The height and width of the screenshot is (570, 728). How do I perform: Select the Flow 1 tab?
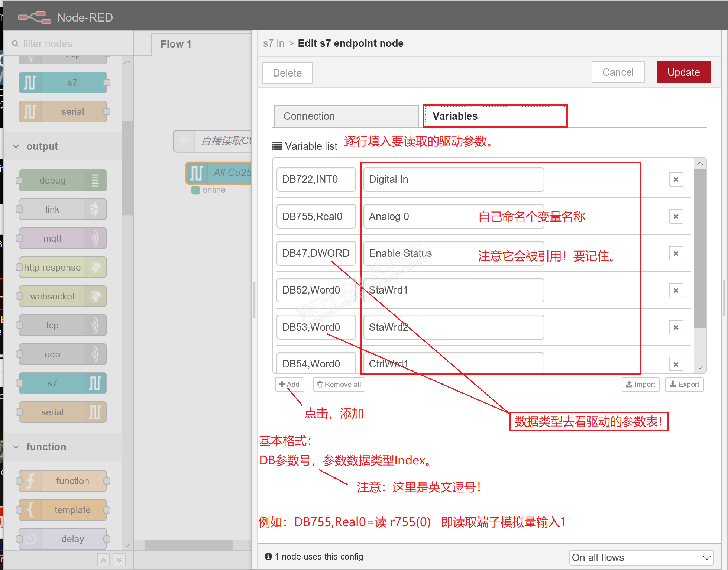pos(176,44)
